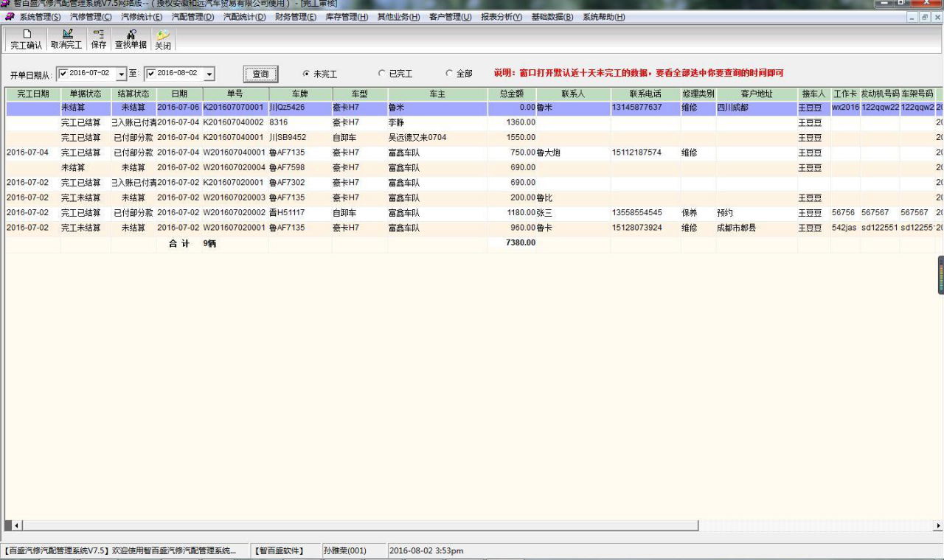Viewport: 944px width, 560px height.
Task: Click phone number 13145877637
Action: pos(637,108)
